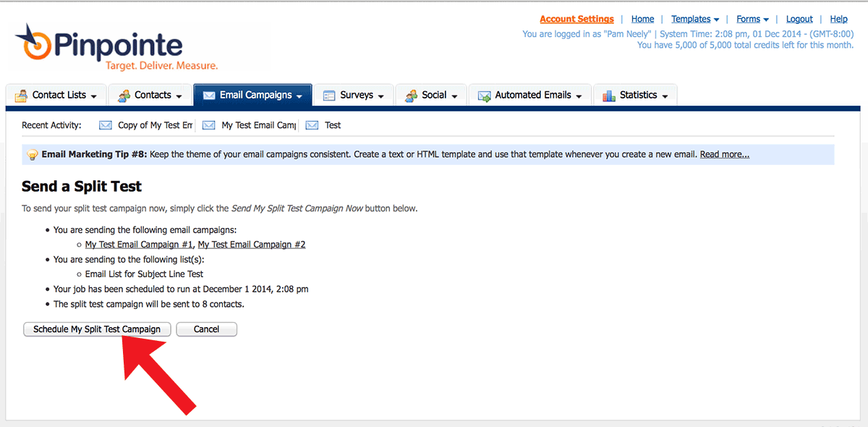Open My Test Email Campaign #2 link

point(252,245)
